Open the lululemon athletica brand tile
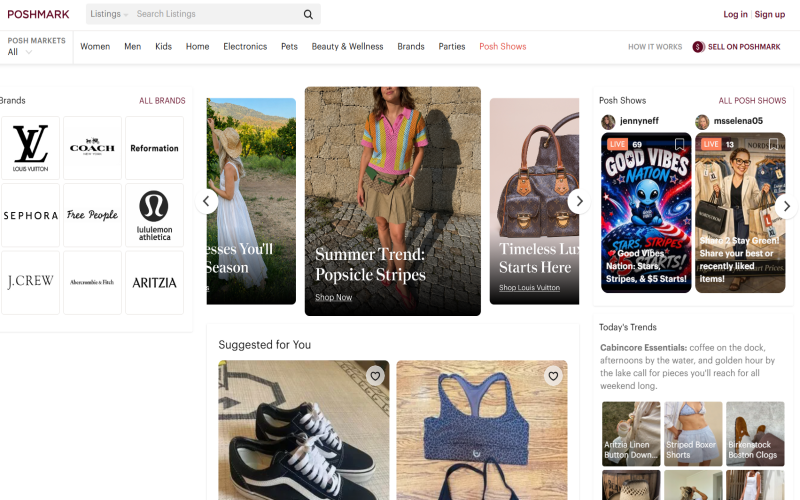Image resolution: width=800 pixels, height=500 pixels. point(154,215)
